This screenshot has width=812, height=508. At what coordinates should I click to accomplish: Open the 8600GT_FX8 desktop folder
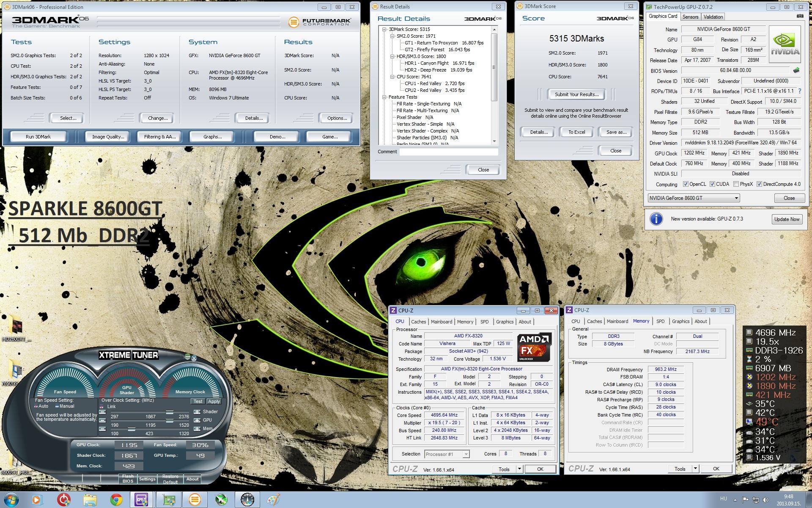click(x=15, y=465)
